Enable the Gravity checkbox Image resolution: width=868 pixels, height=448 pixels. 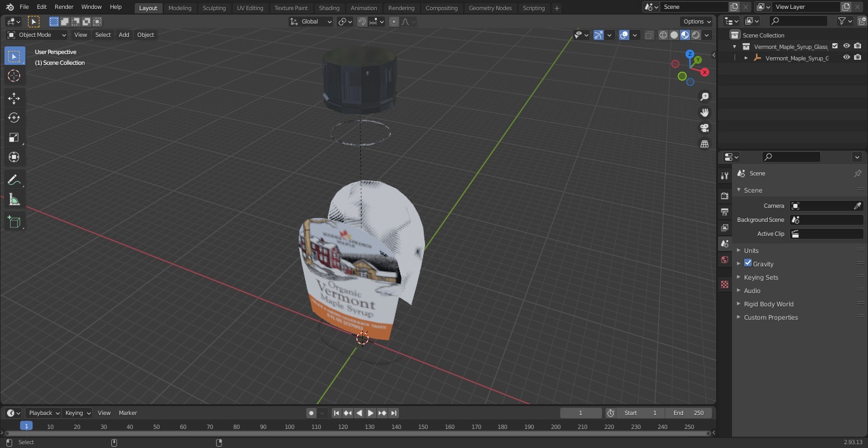click(748, 263)
